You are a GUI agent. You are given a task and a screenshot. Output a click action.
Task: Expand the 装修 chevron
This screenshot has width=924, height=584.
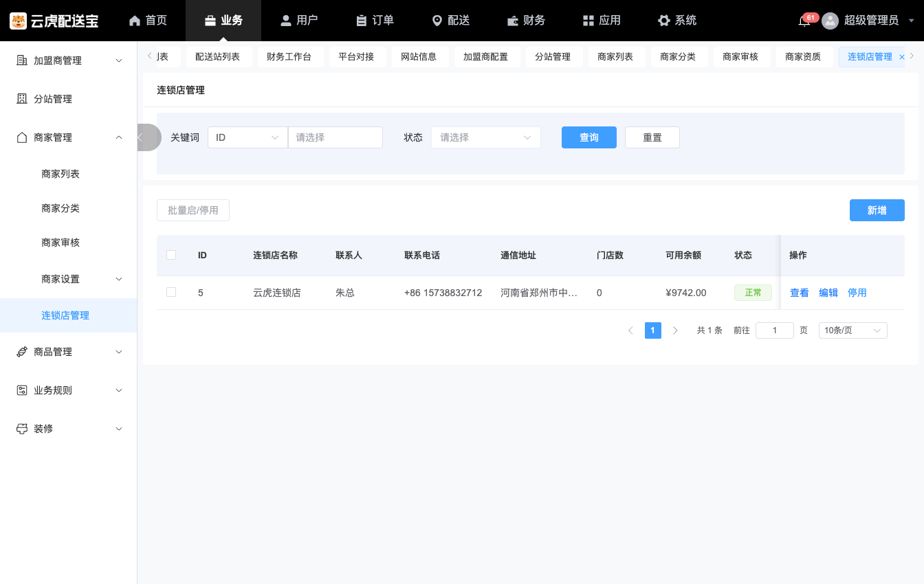click(x=119, y=429)
